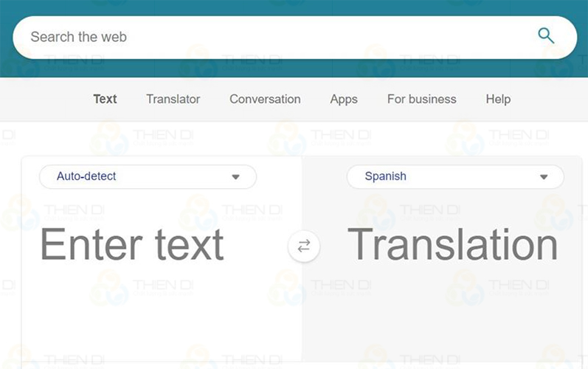Click the Translation output placeholder
Viewport: 588px width, 369px height.
click(x=452, y=245)
